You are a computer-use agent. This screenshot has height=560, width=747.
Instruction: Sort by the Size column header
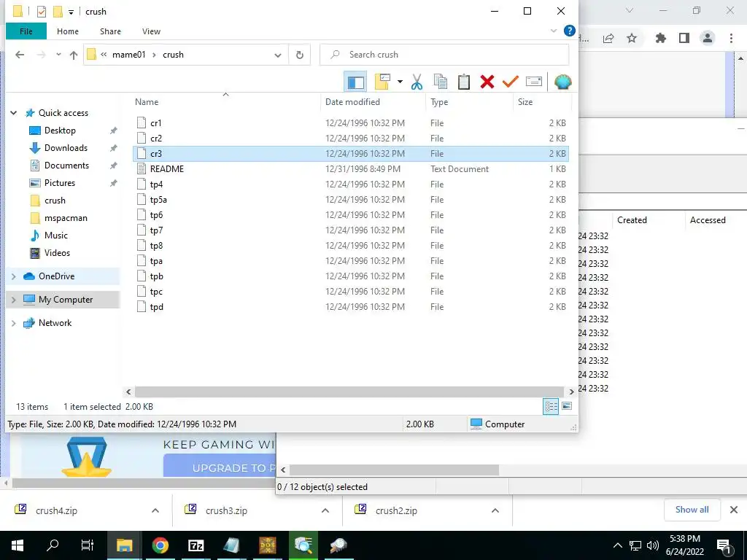(542, 102)
